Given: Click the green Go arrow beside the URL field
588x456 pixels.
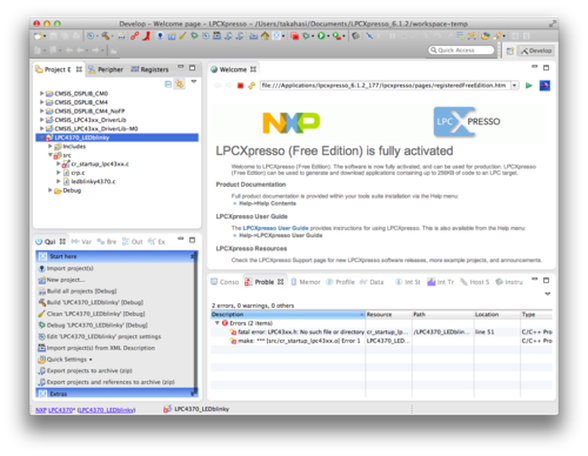Looking at the screenshot, I should point(529,86).
